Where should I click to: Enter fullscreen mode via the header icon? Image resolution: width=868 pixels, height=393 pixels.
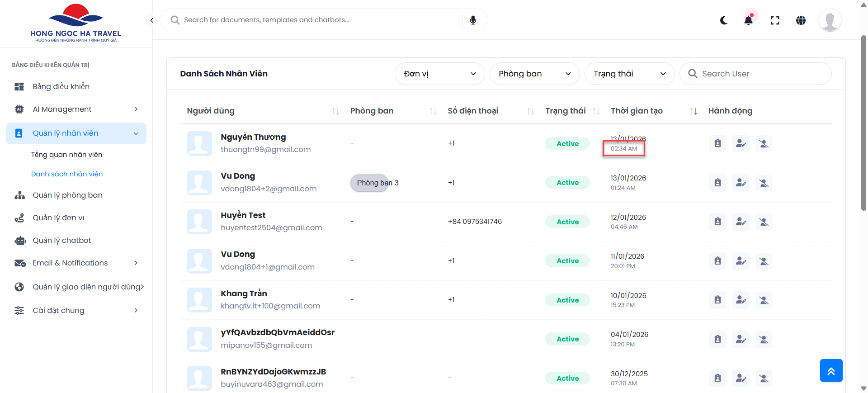coord(775,20)
